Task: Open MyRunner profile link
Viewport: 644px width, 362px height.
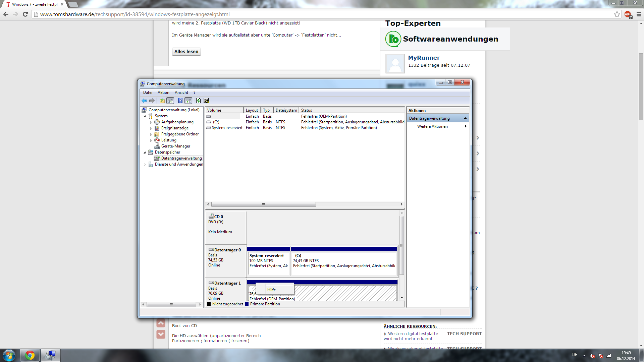Action: pyautogui.click(x=424, y=58)
